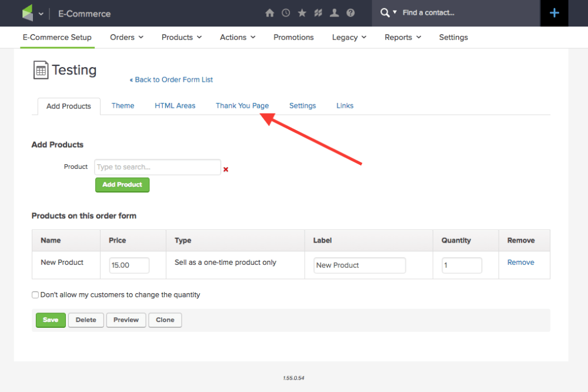
Task: Expand the Actions menu
Action: pyautogui.click(x=238, y=37)
